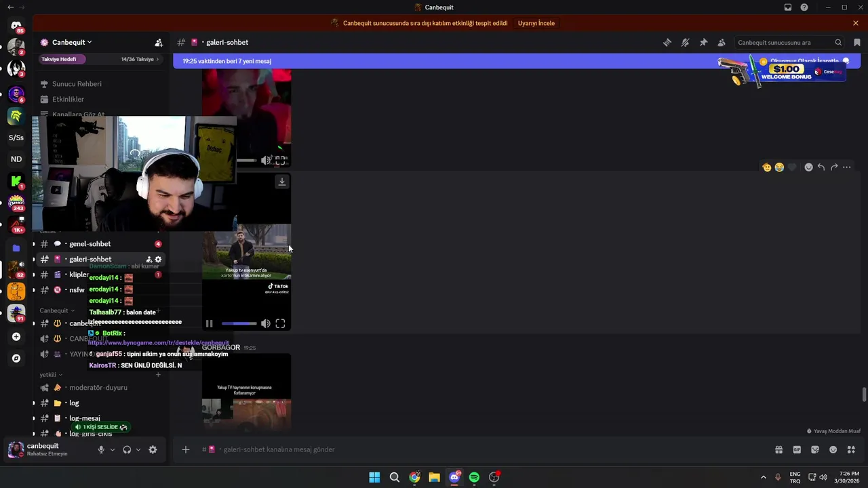
Task: Show the member list icon
Action: pyautogui.click(x=722, y=42)
